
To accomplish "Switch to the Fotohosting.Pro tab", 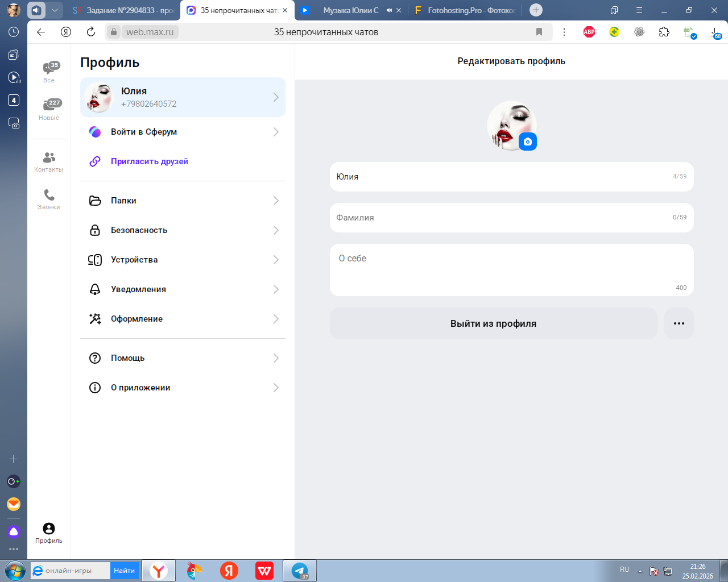I will coord(466,10).
